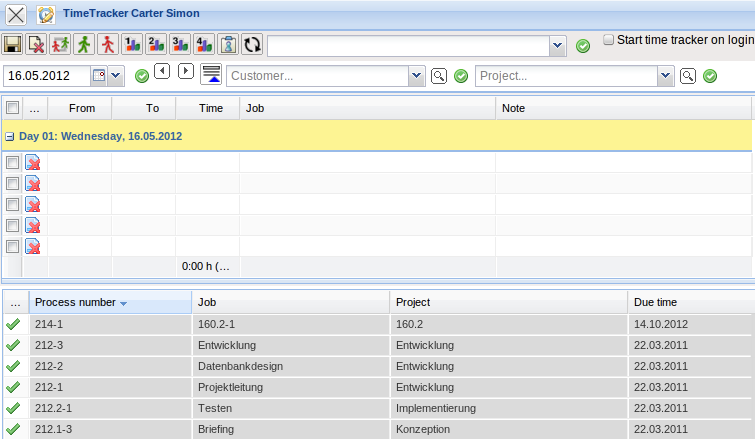Click the red walking person icon
Viewport: 755px width, 439px height.
pos(108,45)
